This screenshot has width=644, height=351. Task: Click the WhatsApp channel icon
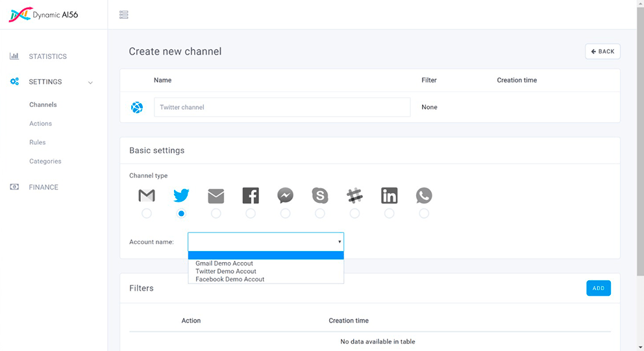[x=424, y=195]
